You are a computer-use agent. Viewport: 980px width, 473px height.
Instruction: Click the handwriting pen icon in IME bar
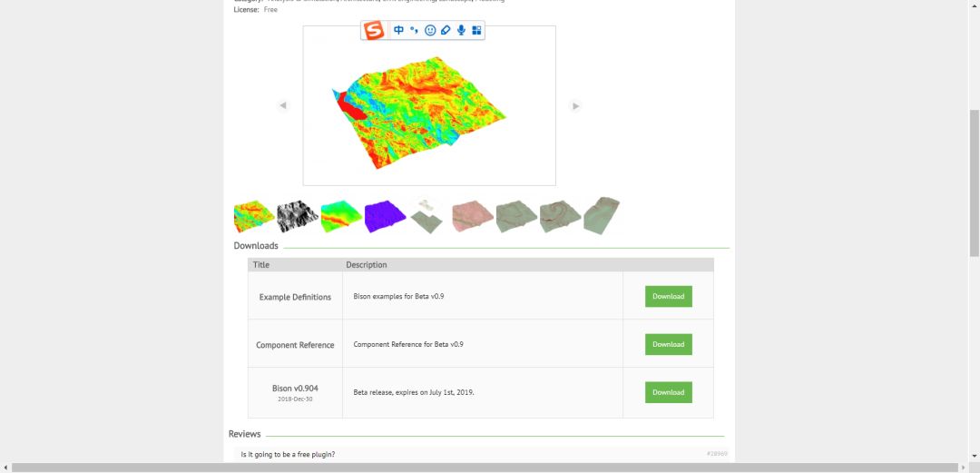pos(446,30)
